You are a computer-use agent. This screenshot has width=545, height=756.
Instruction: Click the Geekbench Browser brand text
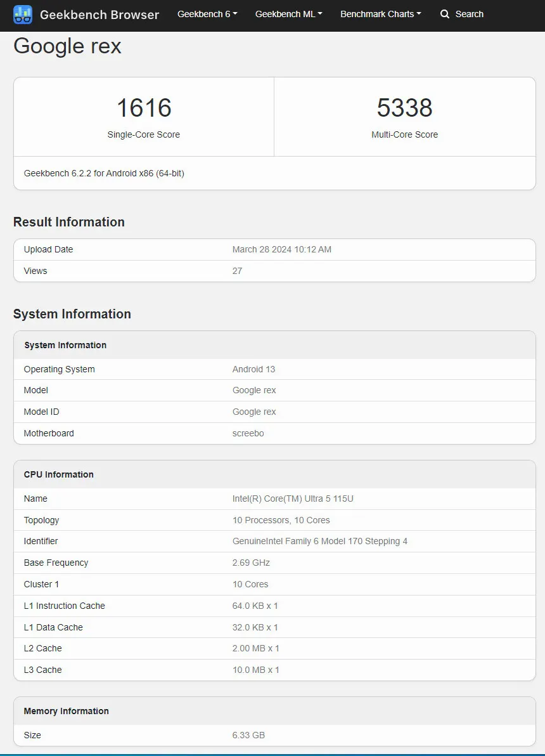click(99, 14)
